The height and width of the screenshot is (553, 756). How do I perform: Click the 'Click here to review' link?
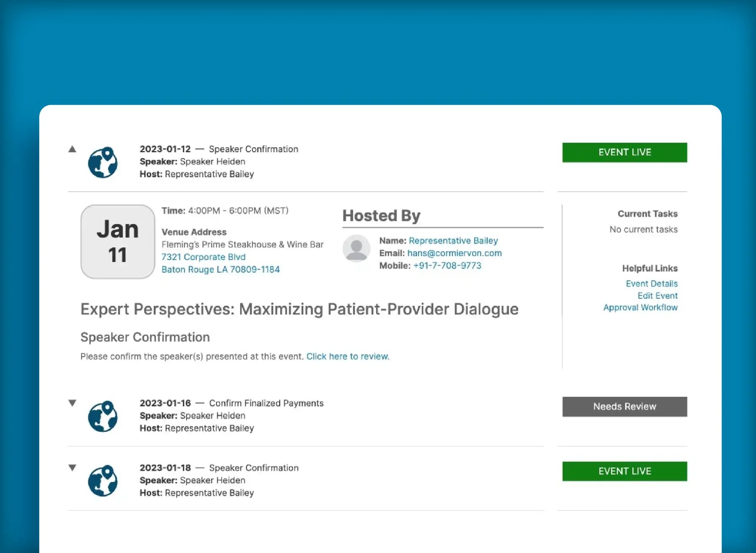347,356
